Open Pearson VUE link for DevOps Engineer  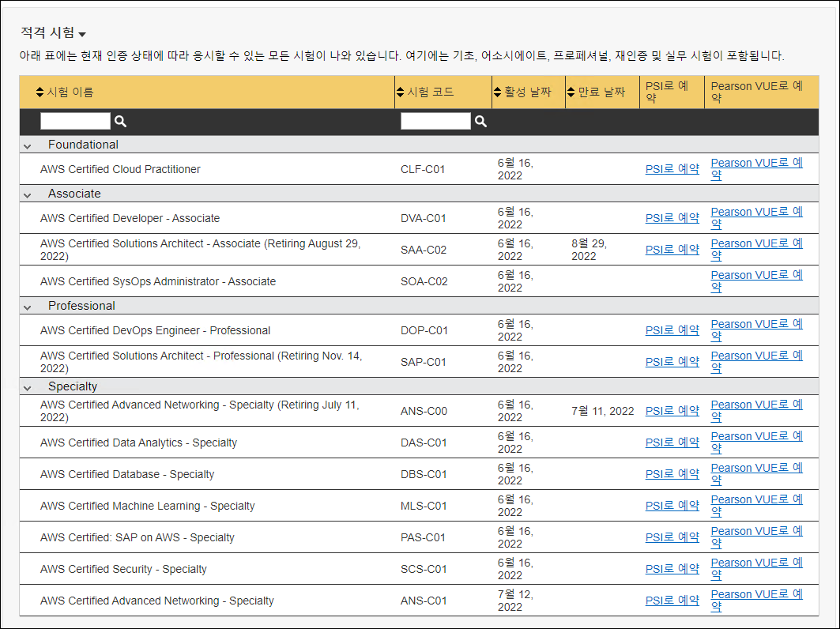(x=756, y=330)
